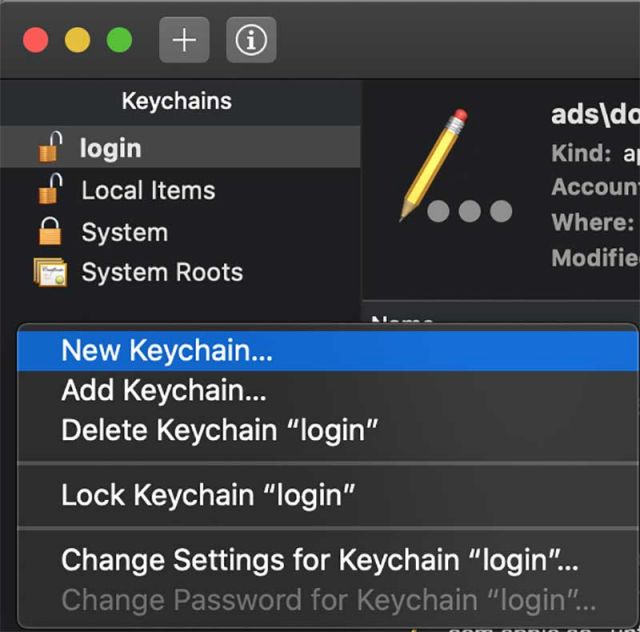640x632 pixels.
Task: Choose Lock Keychain "login" entry
Action: tap(327, 495)
